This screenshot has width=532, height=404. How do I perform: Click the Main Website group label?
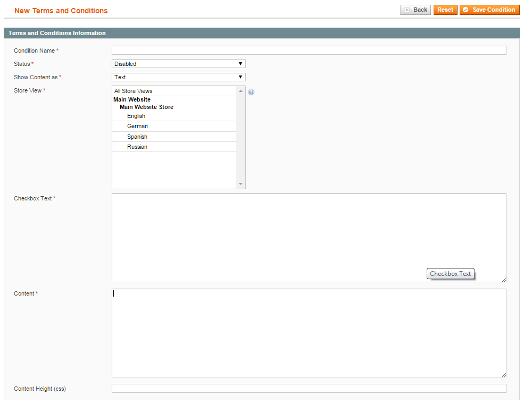point(132,99)
